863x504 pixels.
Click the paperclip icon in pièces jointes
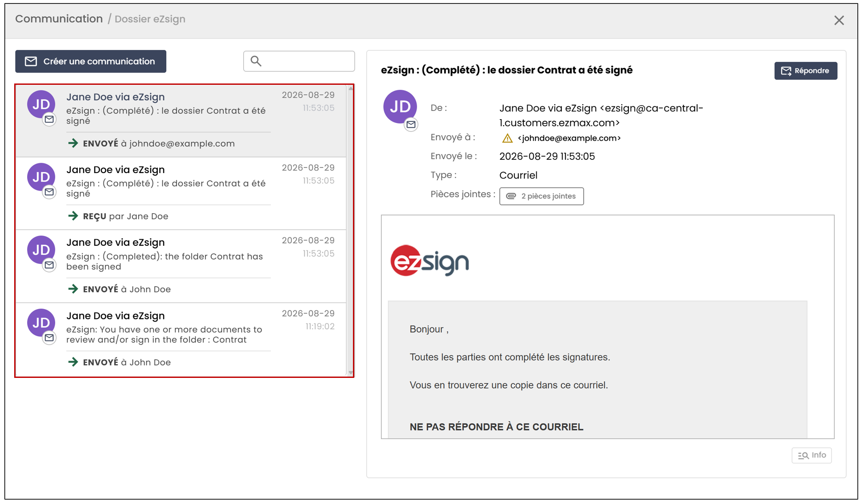511,196
